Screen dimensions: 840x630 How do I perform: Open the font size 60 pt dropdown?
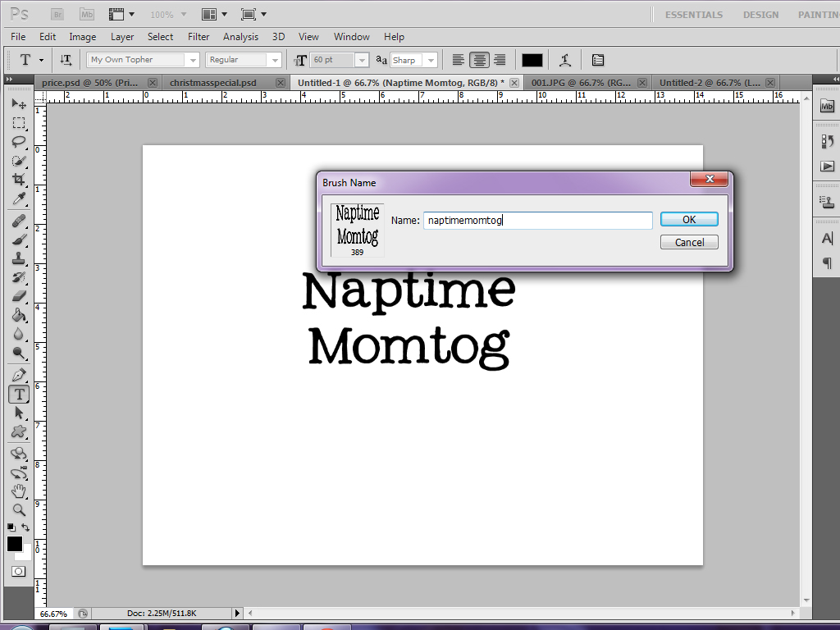[362, 60]
